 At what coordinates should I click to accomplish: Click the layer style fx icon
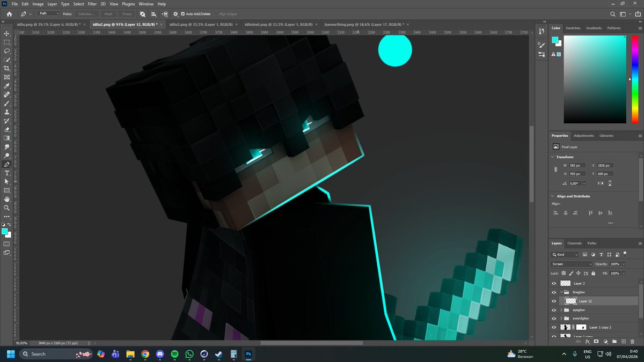click(587, 341)
